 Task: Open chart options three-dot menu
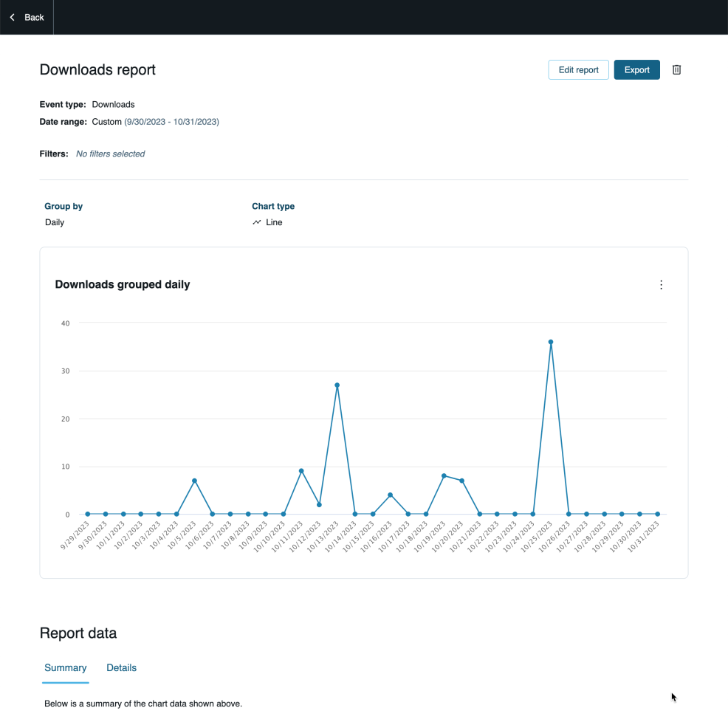(x=661, y=285)
